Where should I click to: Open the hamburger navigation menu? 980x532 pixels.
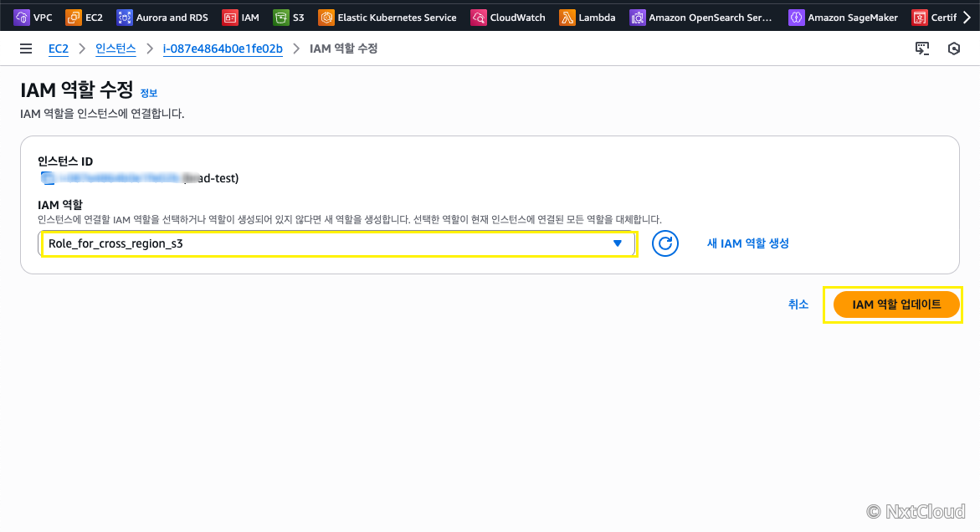26,49
